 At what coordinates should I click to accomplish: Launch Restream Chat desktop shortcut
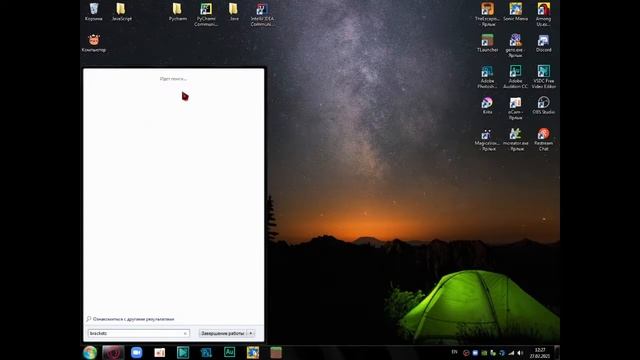tap(543, 139)
